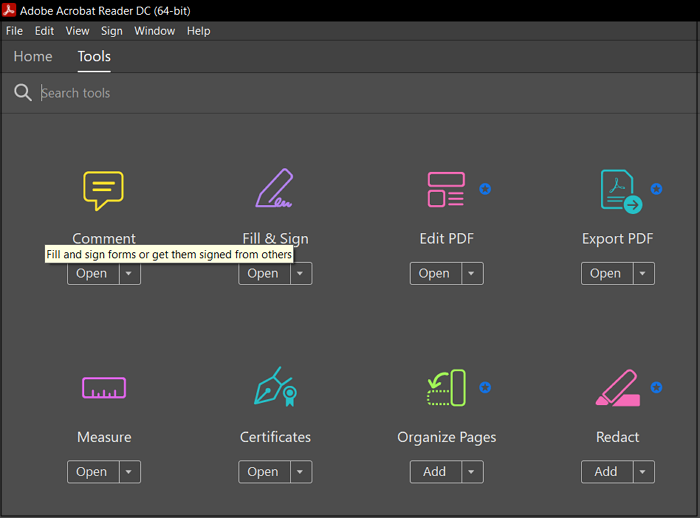Select the Tools tab

coord(94,56)
